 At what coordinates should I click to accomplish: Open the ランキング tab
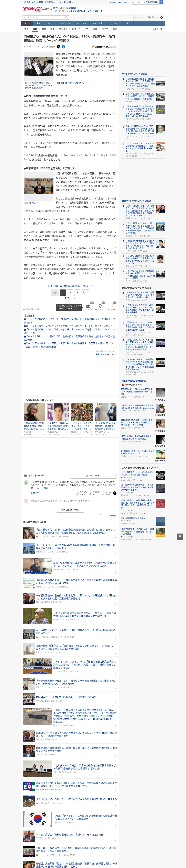click(x=115, y=24)
